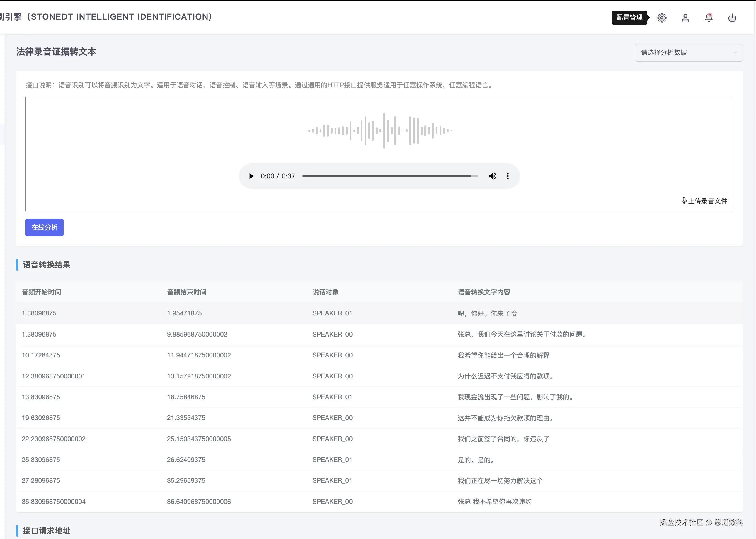
Task: Open settings via the gear icon
Action: point(662,18)
